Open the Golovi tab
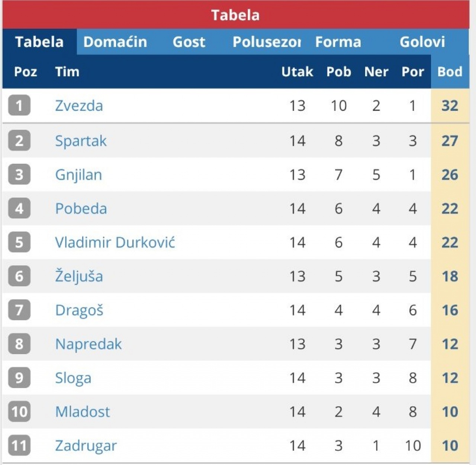476x465 pixels. pos(422,42)
